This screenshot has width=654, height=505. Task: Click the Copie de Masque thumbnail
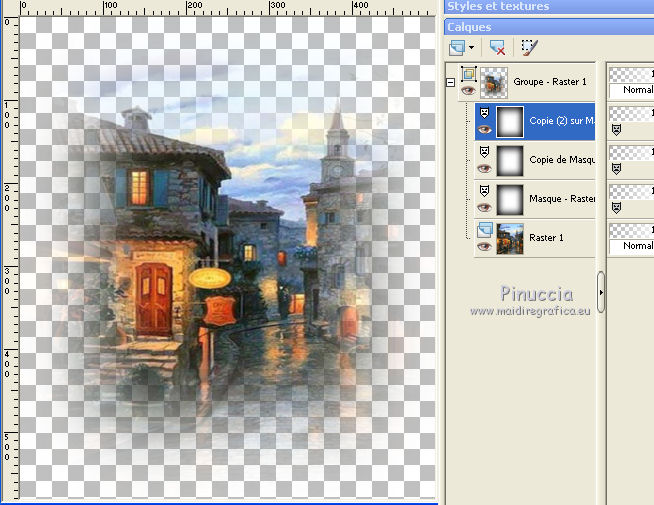510,161
